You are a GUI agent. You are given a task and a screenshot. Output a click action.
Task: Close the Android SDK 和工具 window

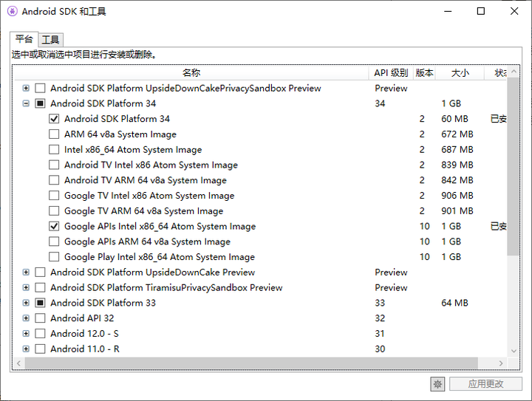[514, 11]
